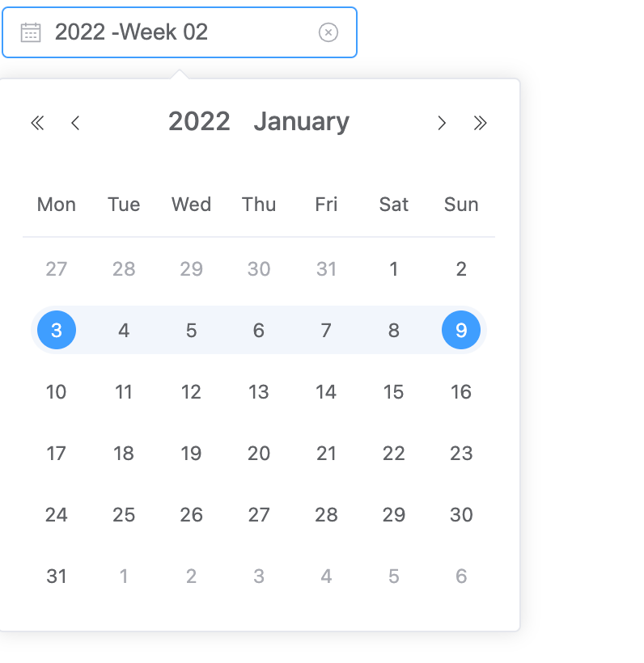The width and height of the screenshot is (644, 663).
Task: Click February 6 from next month
Action: click(x=461, y=576)
